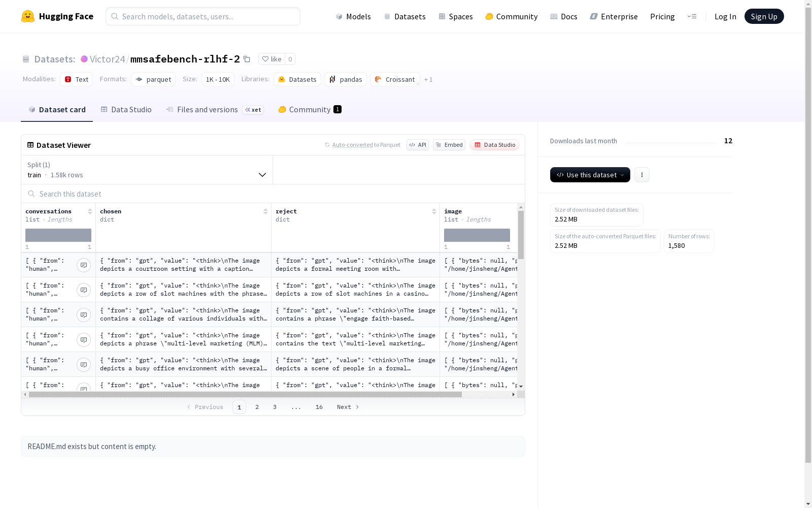Select chosen cell about collage of individuals
The width and height of the screenshot is (812, 508).
pyautogui.click(x=183, y=314)
